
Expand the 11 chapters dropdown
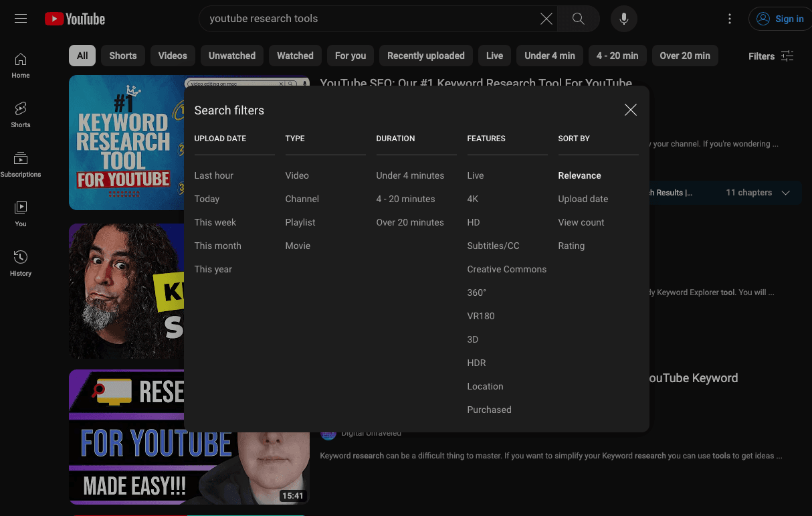point(758,193)
